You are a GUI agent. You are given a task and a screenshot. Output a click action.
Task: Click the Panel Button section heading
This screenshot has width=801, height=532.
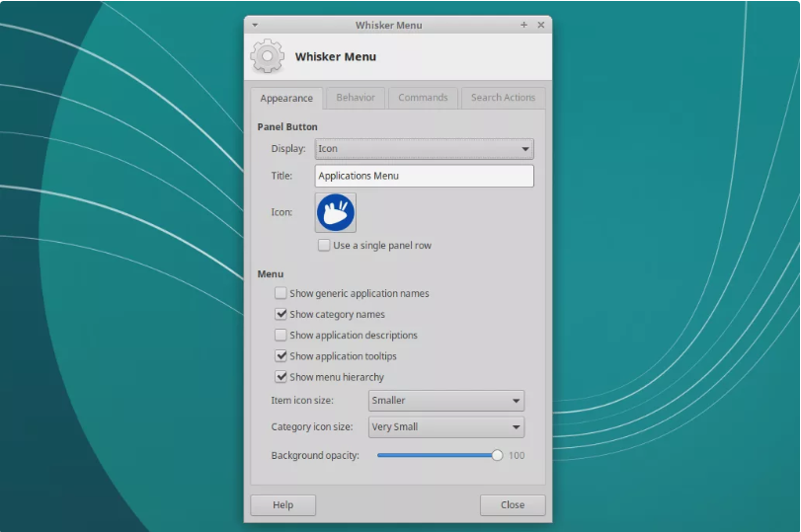click(287, 126)
